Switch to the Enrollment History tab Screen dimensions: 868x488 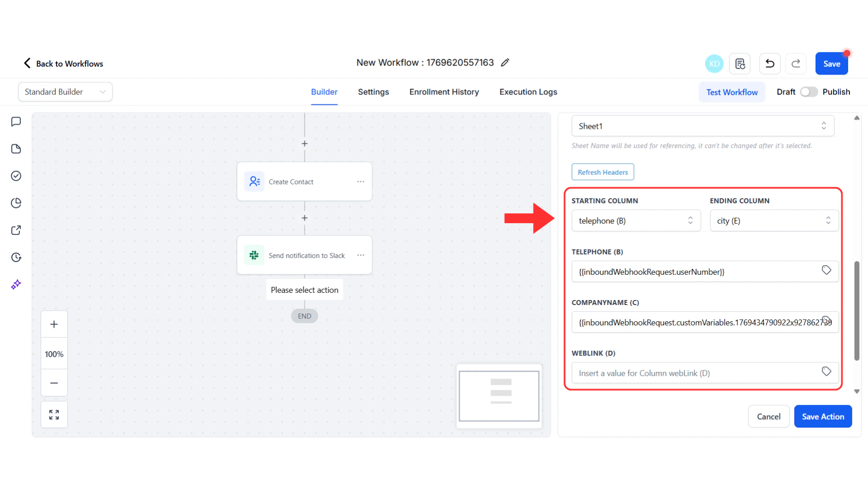click(x=444, y=92)
